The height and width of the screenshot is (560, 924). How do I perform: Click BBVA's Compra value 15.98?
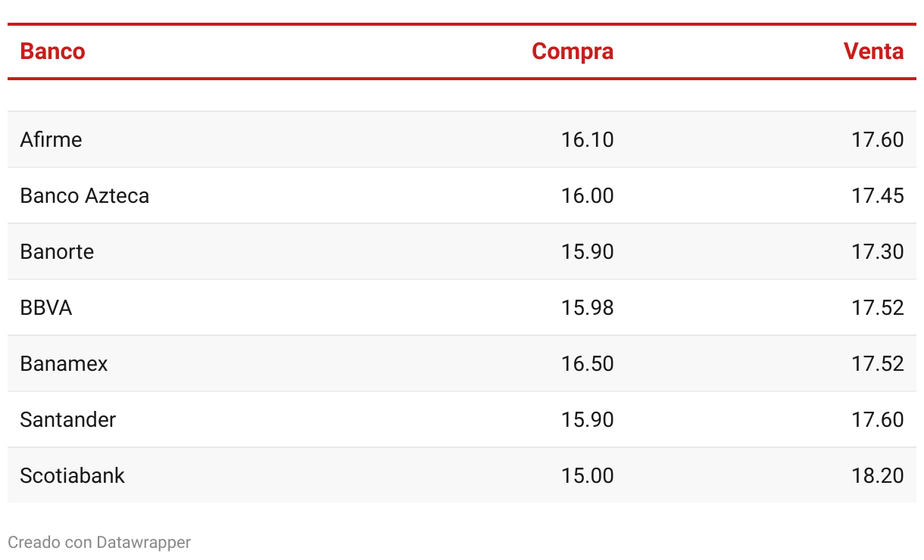pyautogui.click(x=588, y=308)
